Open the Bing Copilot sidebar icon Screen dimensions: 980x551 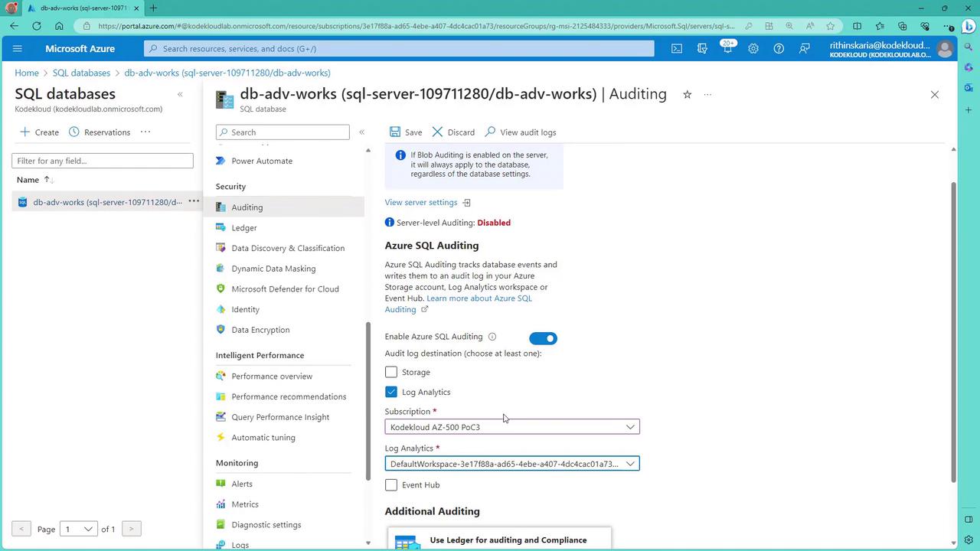(x=969, y=27)
